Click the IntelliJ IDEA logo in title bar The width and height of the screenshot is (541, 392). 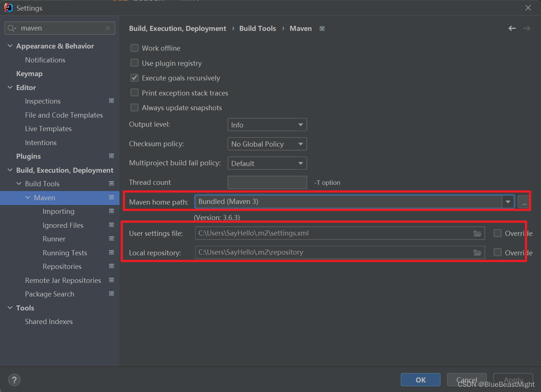8,8
